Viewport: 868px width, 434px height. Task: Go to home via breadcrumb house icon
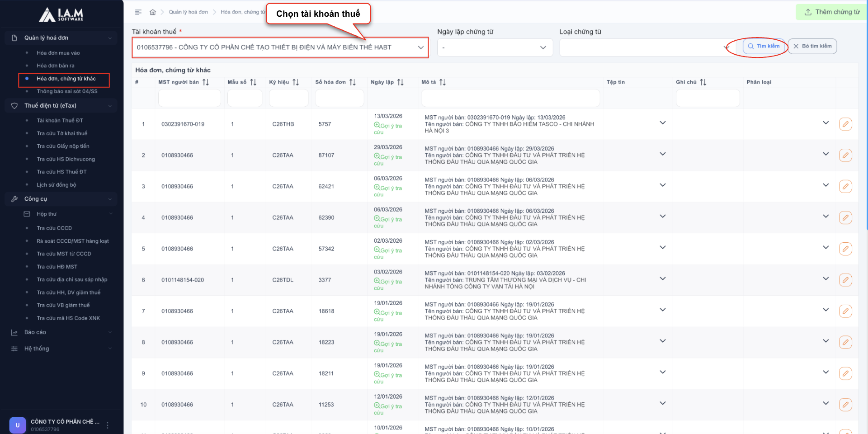click(153, 12)
